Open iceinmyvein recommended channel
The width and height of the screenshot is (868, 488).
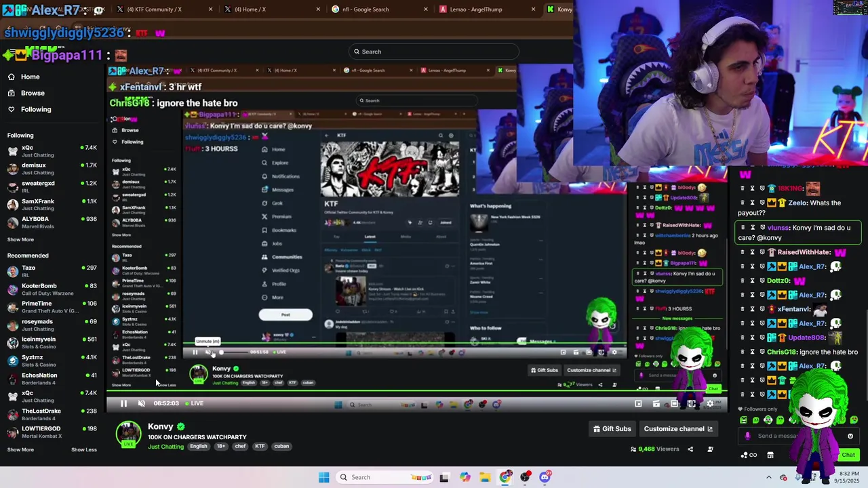[x=52, y=343]
